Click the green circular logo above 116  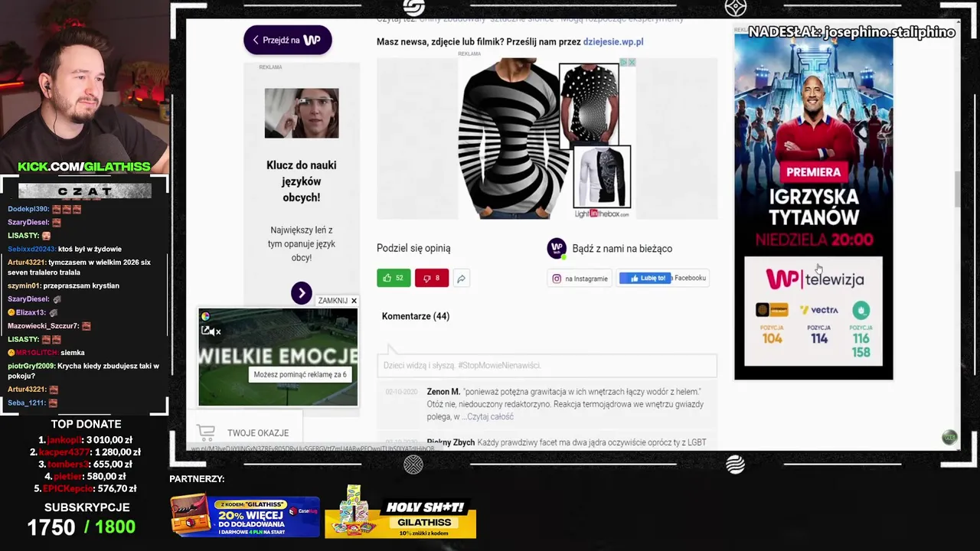point(861,310)
